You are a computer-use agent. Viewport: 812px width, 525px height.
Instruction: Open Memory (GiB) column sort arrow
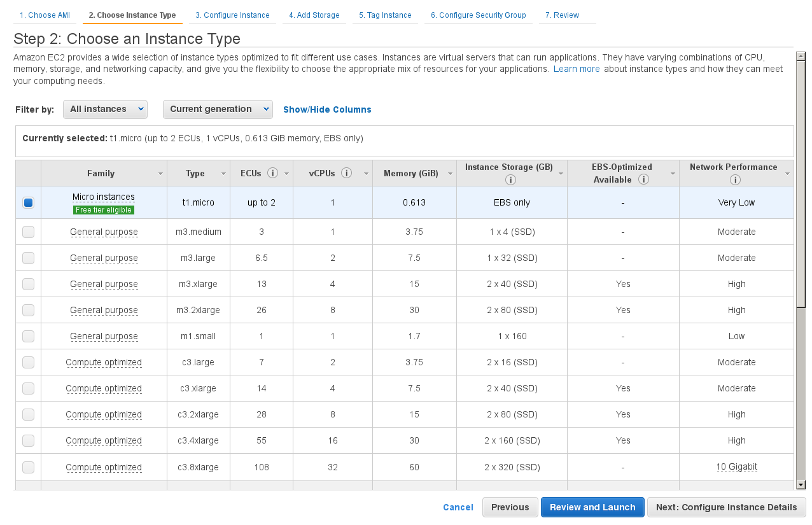point(450,174)
